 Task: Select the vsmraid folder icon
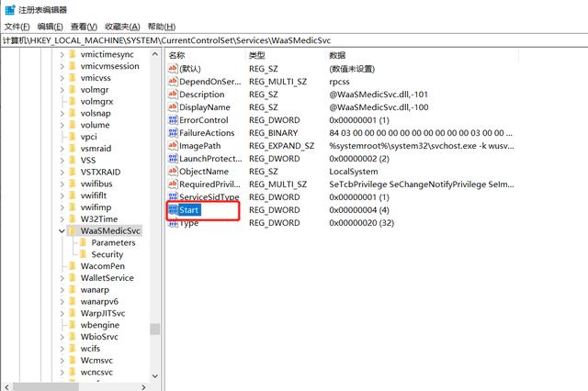click(x=73, y=149)
